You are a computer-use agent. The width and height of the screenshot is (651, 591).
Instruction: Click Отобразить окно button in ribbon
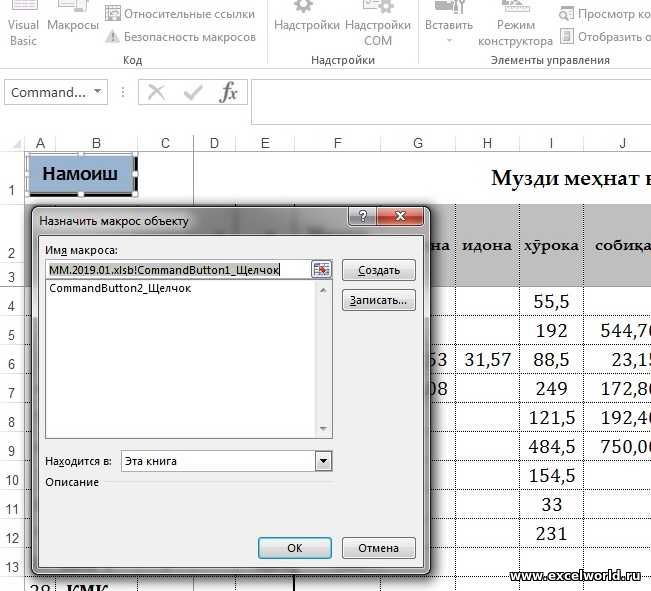click(605, 37)
